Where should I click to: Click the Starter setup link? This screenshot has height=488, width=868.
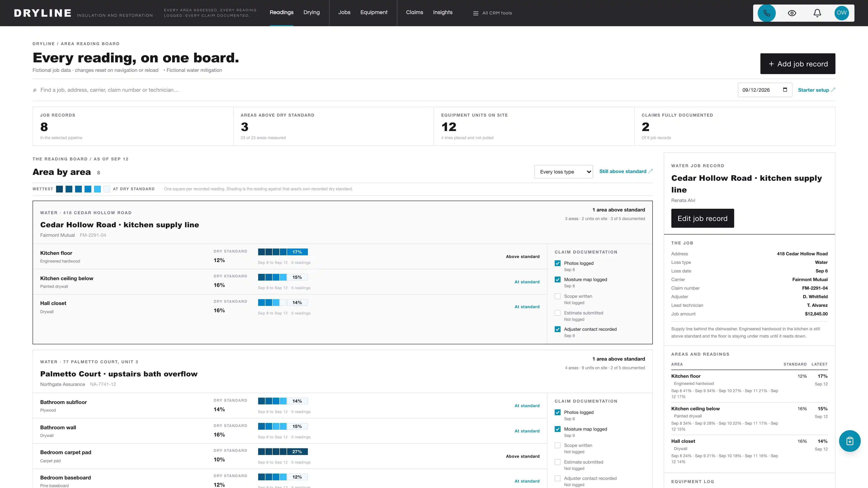[816, 90]
